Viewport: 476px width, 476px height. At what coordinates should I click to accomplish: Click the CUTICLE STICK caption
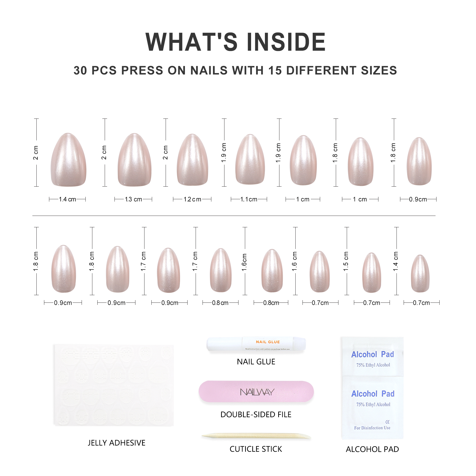click(x=256, y=449)
